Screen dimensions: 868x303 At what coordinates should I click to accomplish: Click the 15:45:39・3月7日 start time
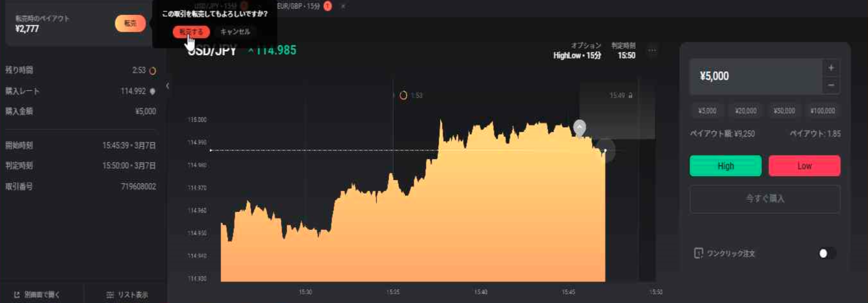(x=129, y=145)
